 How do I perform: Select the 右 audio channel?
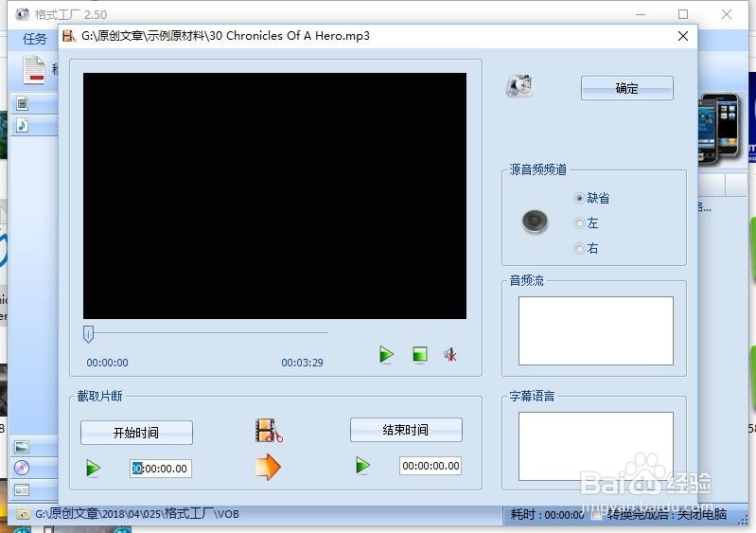(587, 248)
